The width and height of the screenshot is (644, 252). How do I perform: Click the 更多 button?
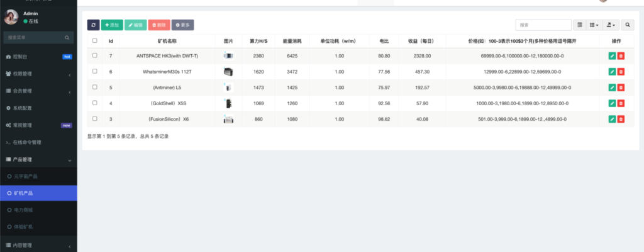pyautogui.click(x=183, y=25)
